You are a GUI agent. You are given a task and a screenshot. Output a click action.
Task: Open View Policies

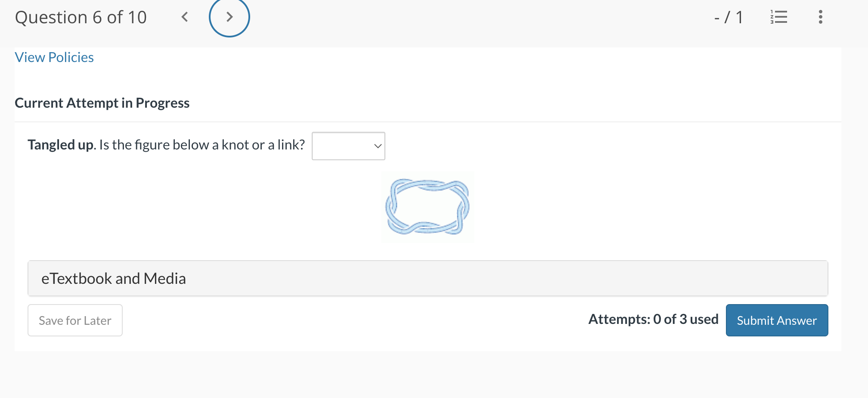click(54, 57)
